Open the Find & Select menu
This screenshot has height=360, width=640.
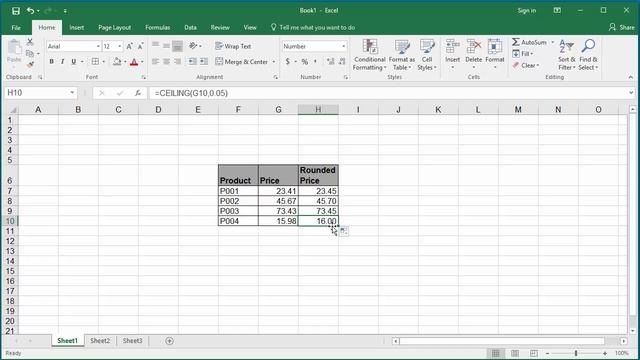coord(588,55)
